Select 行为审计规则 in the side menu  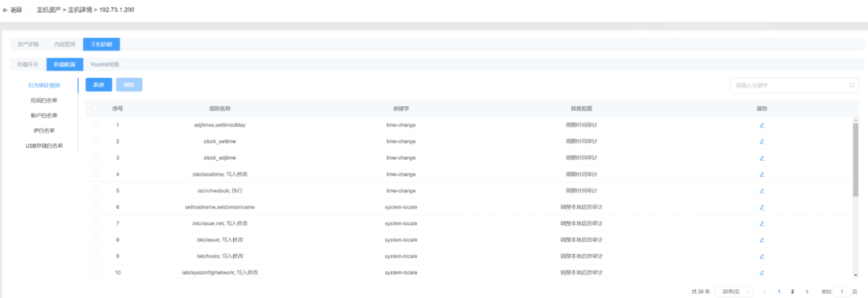click(44, 86)
